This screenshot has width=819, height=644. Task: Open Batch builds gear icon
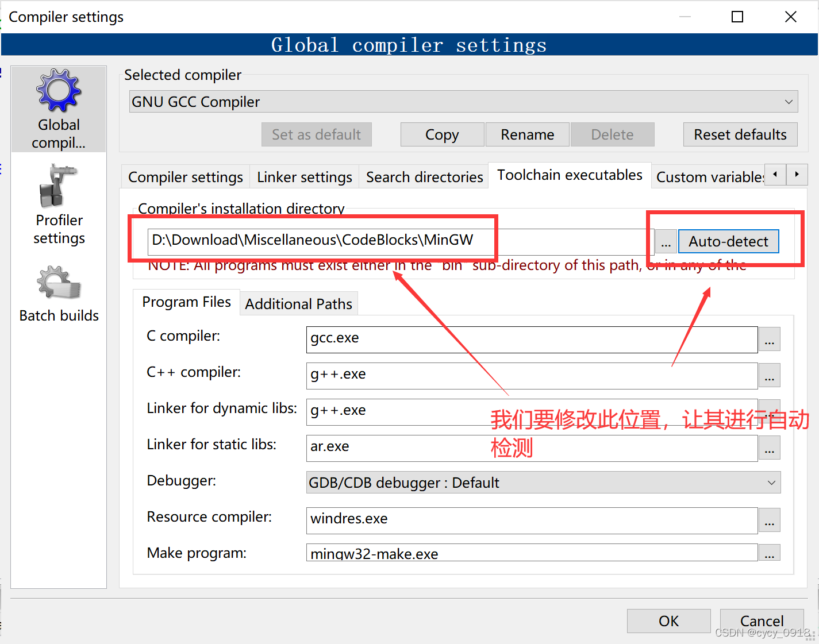59,282
